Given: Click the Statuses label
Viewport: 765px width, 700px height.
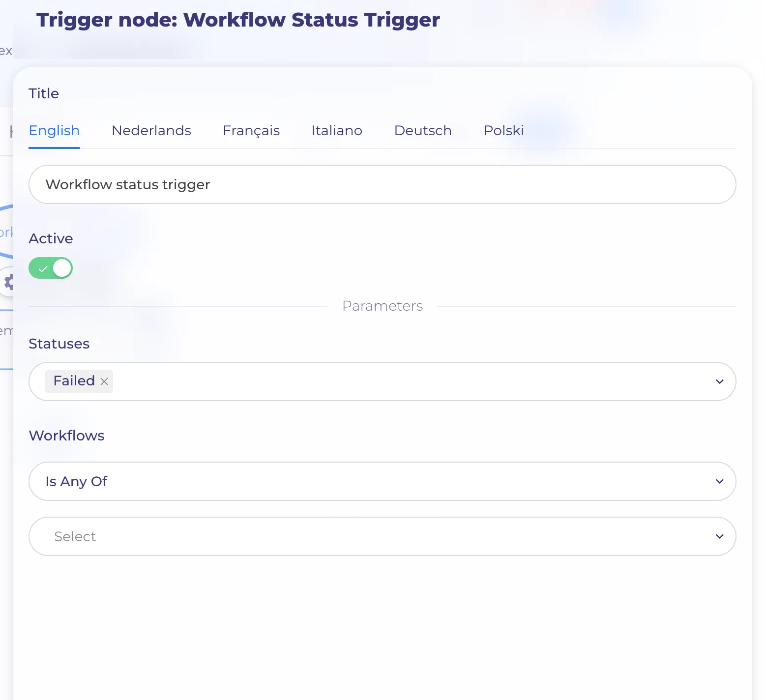Looking at the screenshot, I should click(59, 344).
